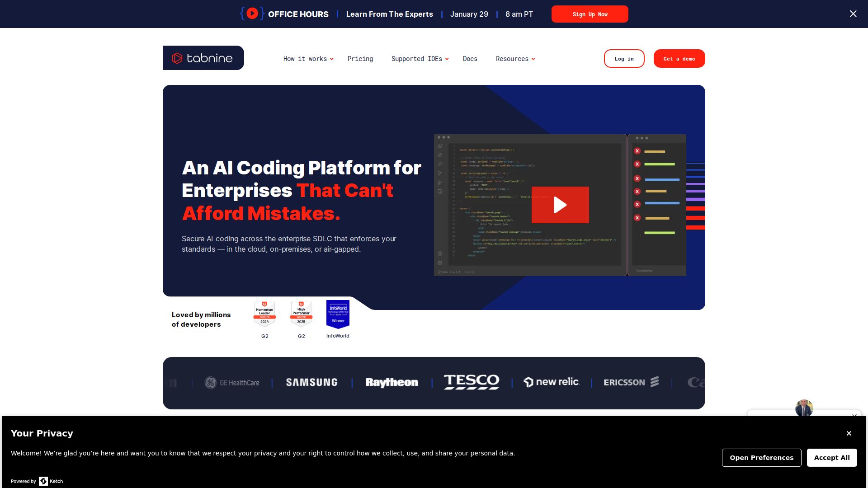868x488 pixels.
Task: Click the Ketch logo in privacy banner
Action: 51,481
